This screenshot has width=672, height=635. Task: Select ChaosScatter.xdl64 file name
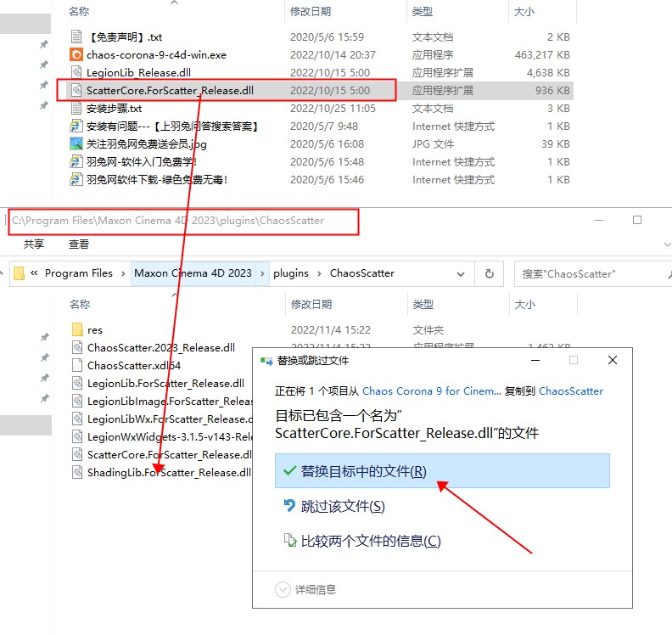coord(134,365)
